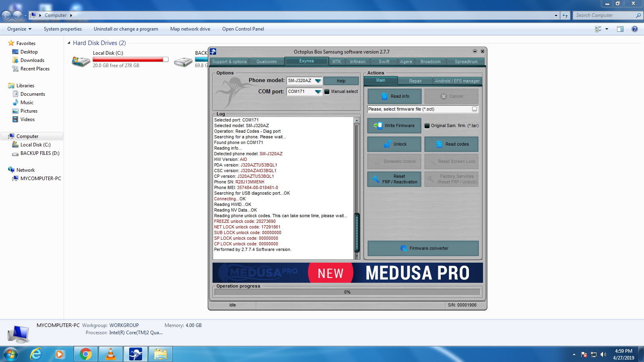
Task: Click the Log scroll up arrow
Action: tap(357, 120)
